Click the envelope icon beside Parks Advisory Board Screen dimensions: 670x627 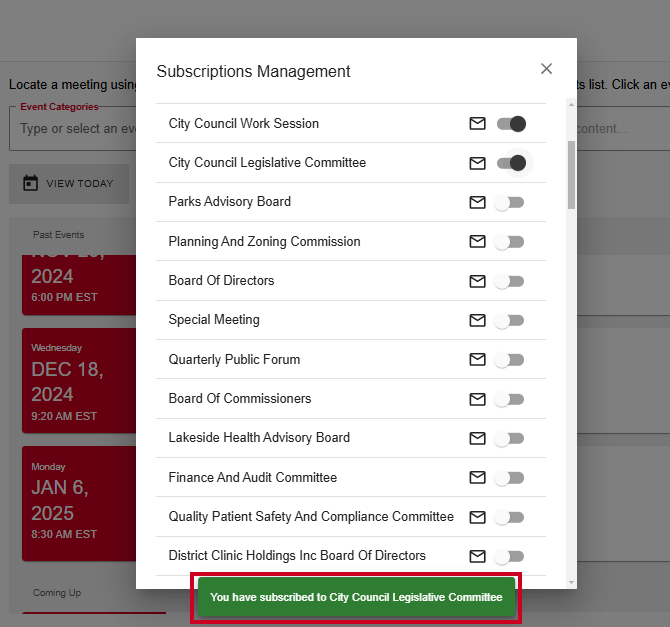click(x=477, y=202)
